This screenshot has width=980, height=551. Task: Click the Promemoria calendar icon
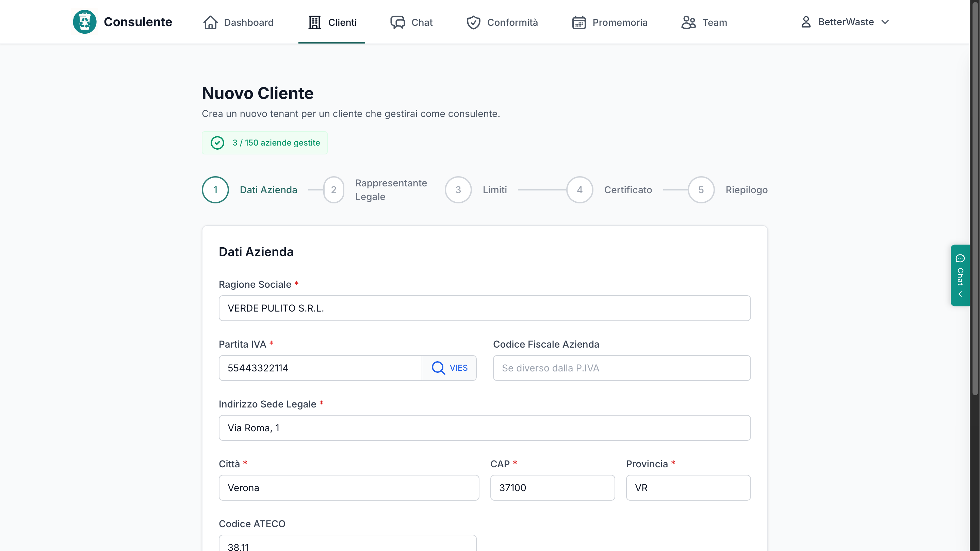579,22
